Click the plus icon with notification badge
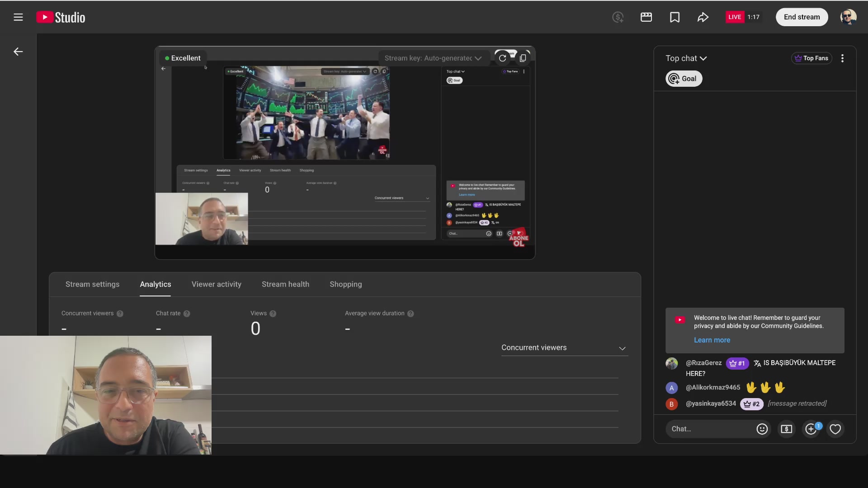Viewport: 868px width, 488px height. tap(811, 429)
